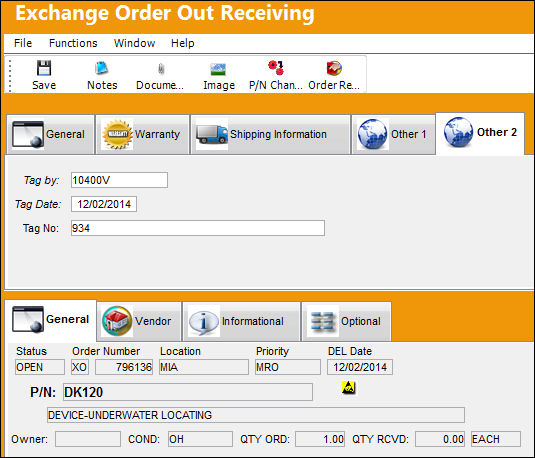Click the P/N field DK120
The height and width of the screenshot is (458, 535).
[188, 392]
